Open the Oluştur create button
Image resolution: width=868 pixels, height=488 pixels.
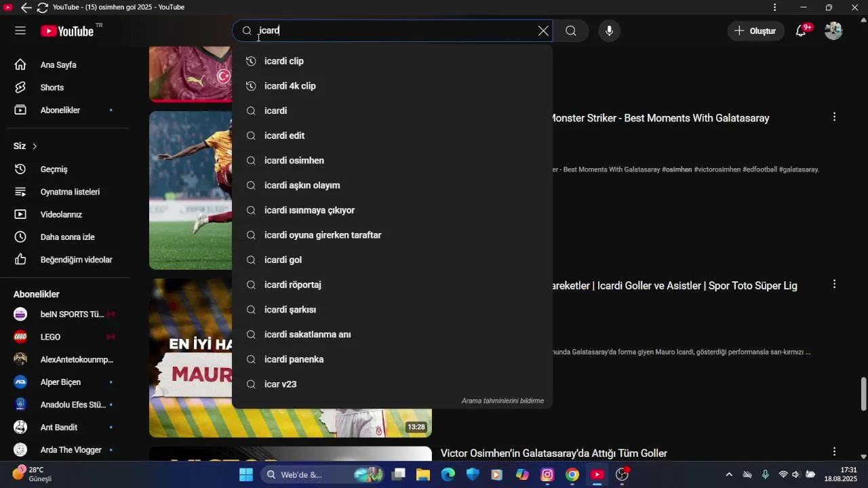755,30
